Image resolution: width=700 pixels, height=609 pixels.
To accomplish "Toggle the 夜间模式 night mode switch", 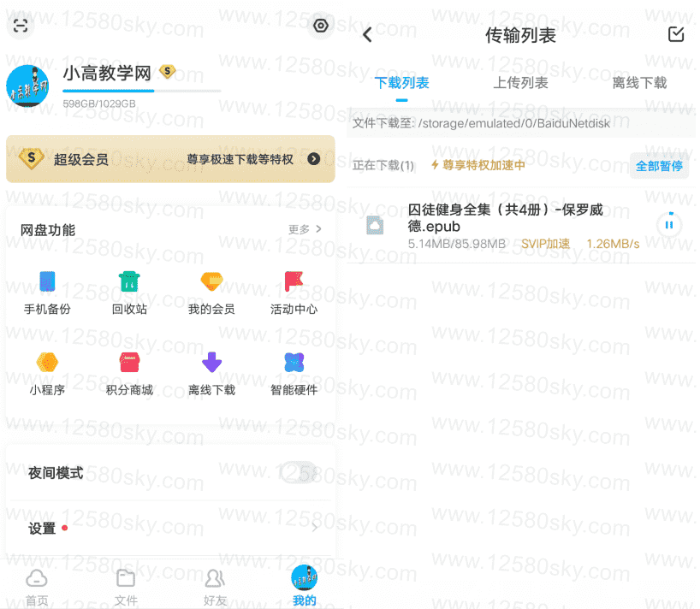I will pos(300,472).
